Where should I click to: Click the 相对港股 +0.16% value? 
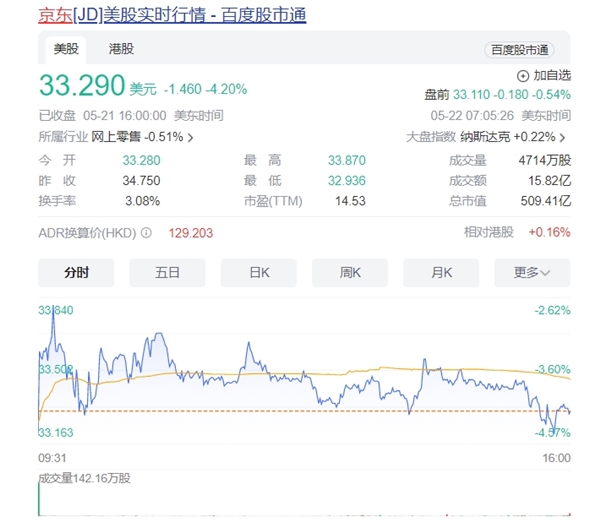pyautogui.click(x=549, y=232)
